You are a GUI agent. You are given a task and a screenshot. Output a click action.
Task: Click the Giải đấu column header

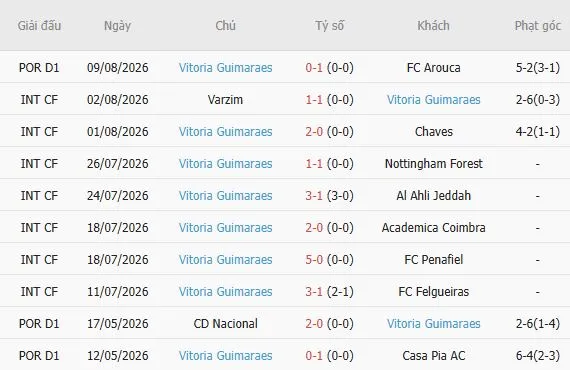pos(39,25)
